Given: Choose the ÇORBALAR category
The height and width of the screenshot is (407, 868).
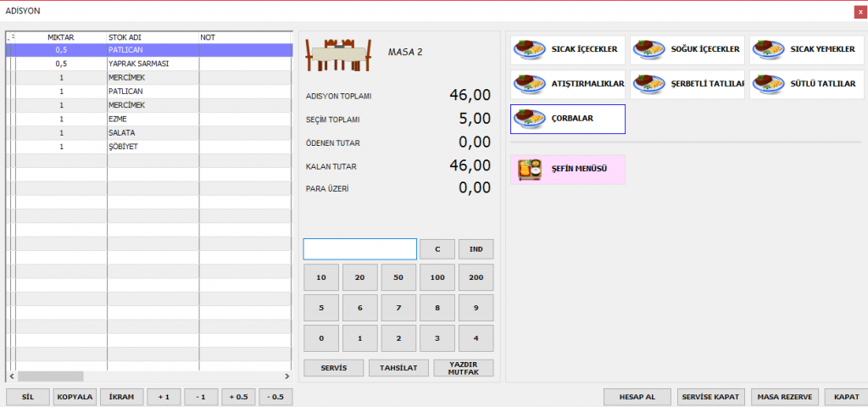Looking at the screenshot, I should pyautogui.click(x=568, y=119).
